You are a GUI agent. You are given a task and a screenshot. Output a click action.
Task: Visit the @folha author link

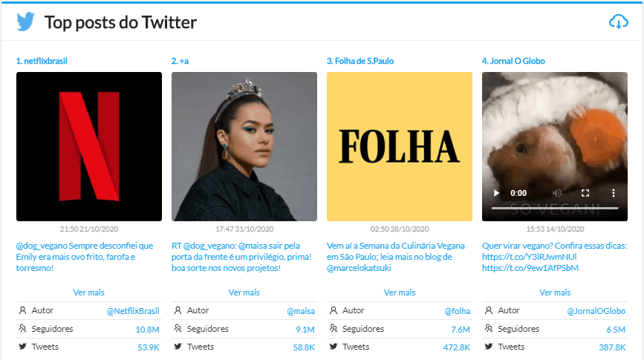tap(457, 311)
